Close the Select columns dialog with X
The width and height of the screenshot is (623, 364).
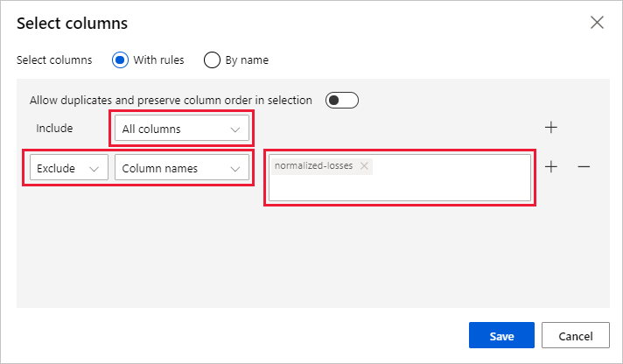[x=597, y=23]
